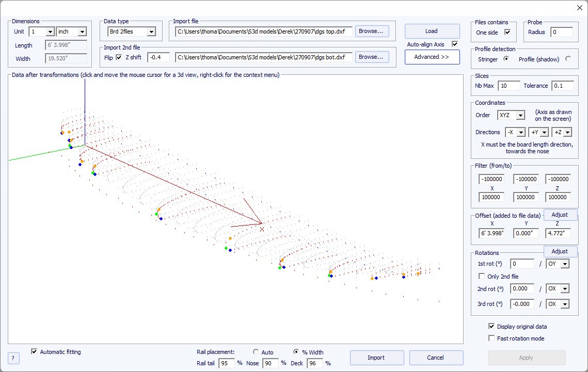588x372 pixels.
Task: Disable the Auto-align Axis checkbox
Action: click(x=455, y=44)
